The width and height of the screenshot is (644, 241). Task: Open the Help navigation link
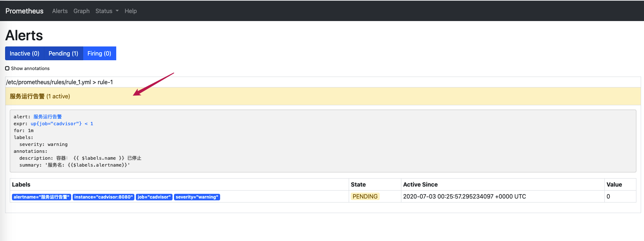[x=131, y=11]
